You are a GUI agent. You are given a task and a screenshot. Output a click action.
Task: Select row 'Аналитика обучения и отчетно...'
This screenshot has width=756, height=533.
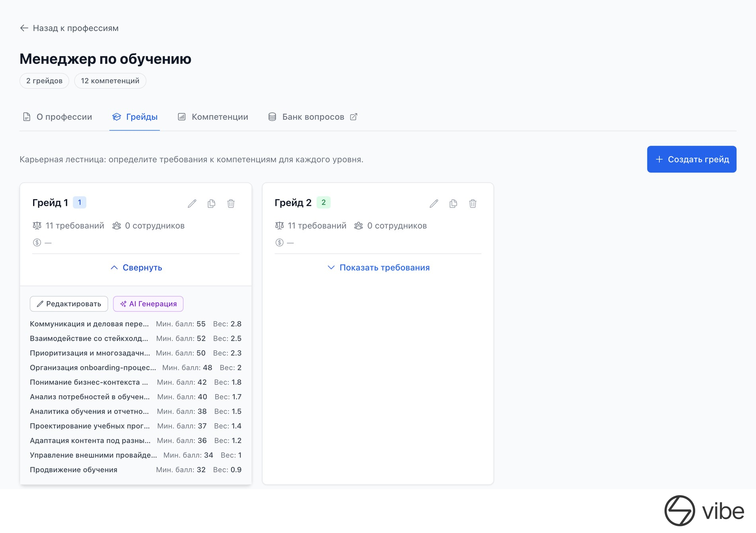coord(136,412)
